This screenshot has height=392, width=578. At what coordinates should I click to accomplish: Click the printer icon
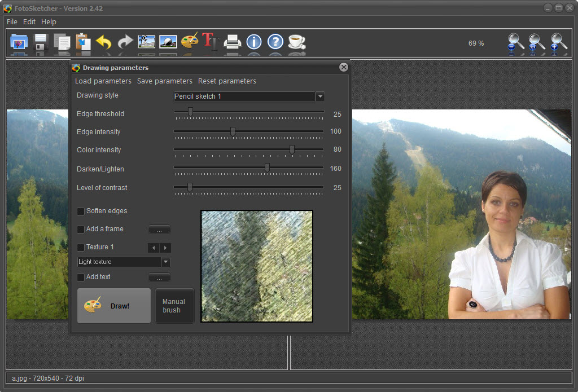[x=233, y=42]
